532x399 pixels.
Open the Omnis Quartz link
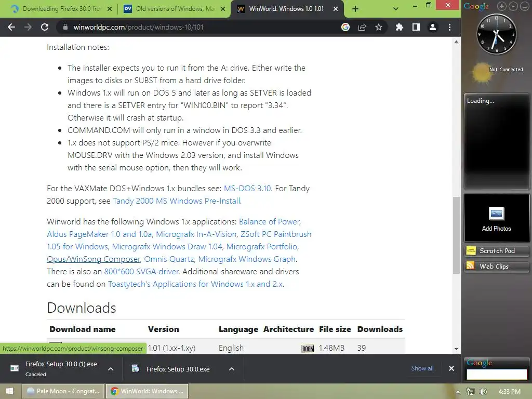pyautogui.click(x=169, y=259)
